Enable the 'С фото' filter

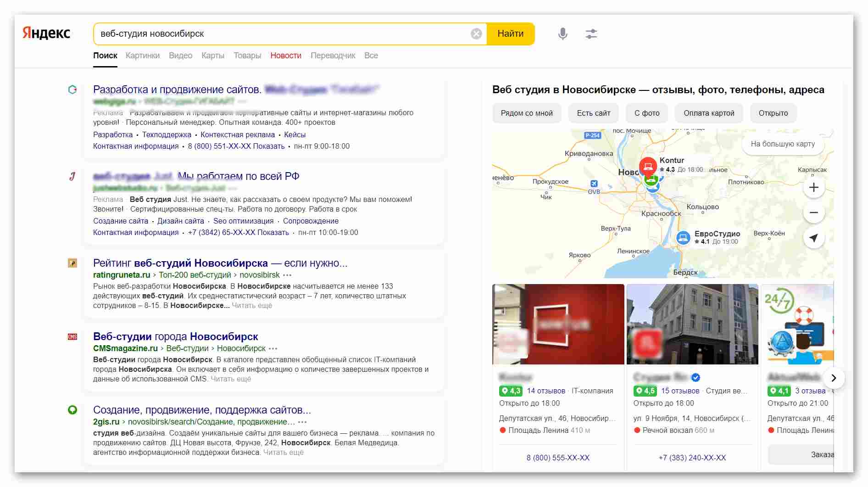coord(647,113)
